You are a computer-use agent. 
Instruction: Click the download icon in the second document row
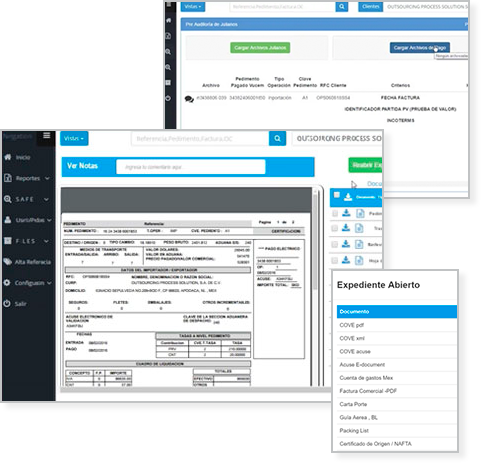pos(346,228)
